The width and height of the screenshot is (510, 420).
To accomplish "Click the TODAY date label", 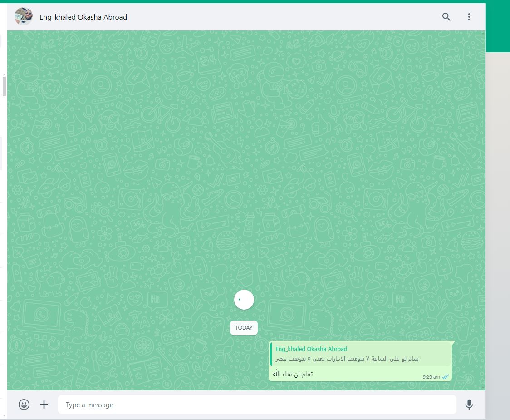I will point(244,327).
